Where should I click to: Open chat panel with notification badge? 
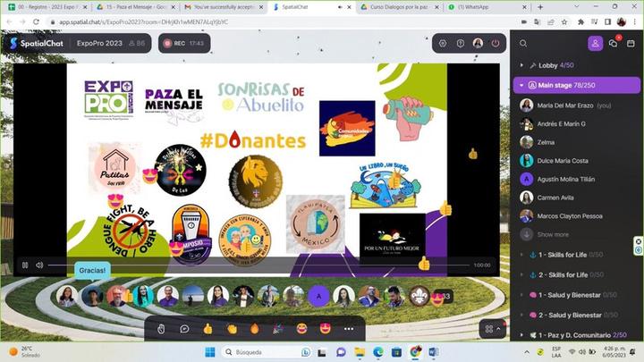614,43
